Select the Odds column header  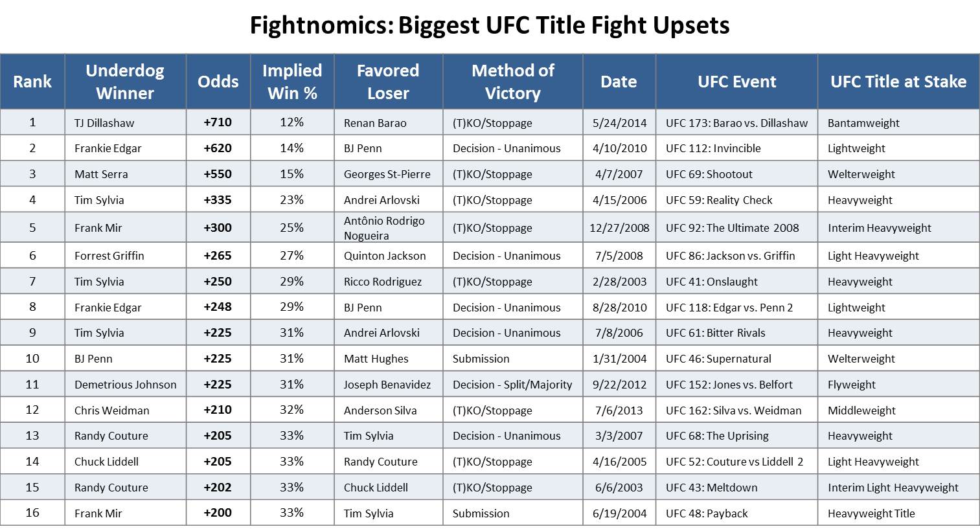click(x=218, y=82)
